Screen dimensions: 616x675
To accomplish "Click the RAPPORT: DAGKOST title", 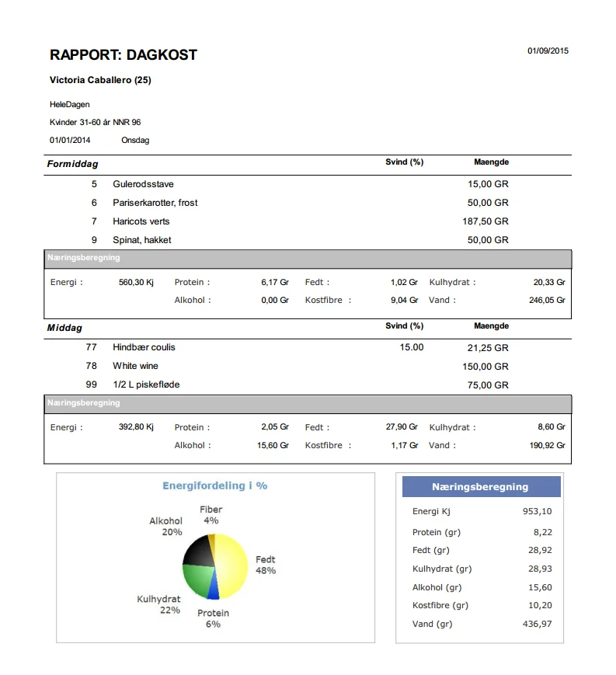I will 124,55.
